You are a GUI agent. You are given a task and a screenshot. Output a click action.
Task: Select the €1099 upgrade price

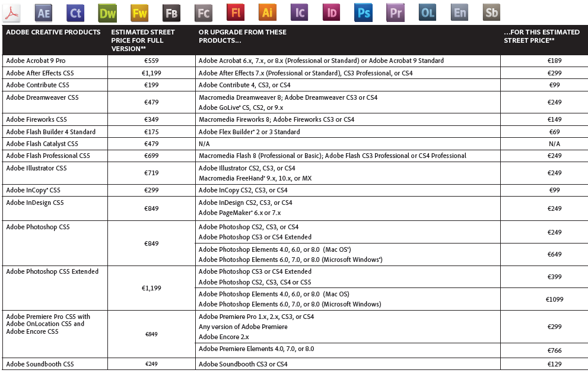point(555,299)
